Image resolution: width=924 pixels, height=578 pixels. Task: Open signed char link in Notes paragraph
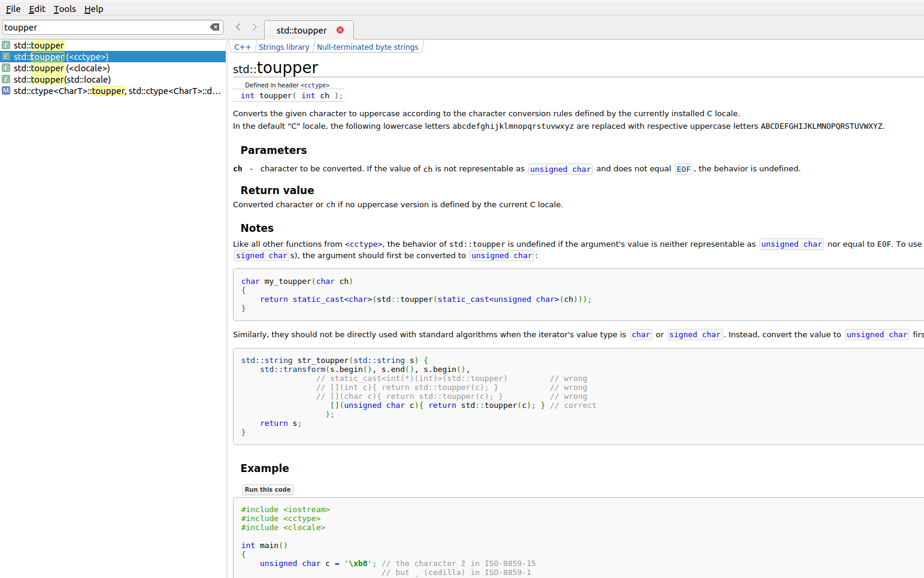coord(262,256)
